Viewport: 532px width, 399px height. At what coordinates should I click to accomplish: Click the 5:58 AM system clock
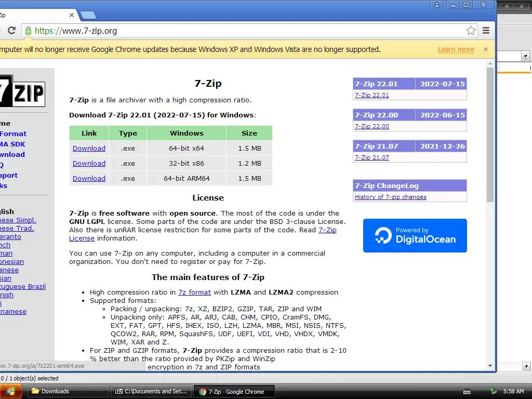click(x=513, y=391)
